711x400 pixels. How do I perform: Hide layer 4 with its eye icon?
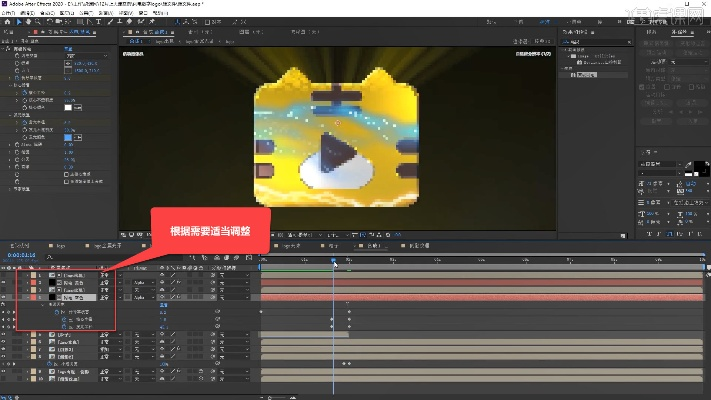pos(4,298)
